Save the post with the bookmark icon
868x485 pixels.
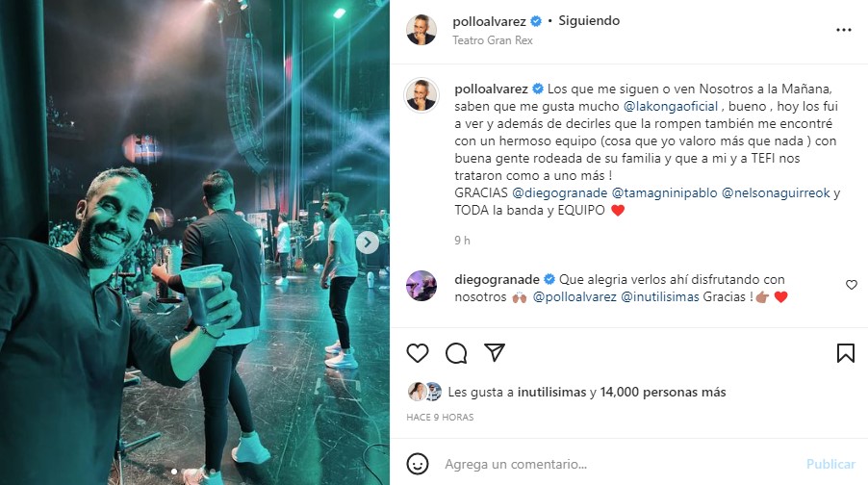[x=845, y=352]
